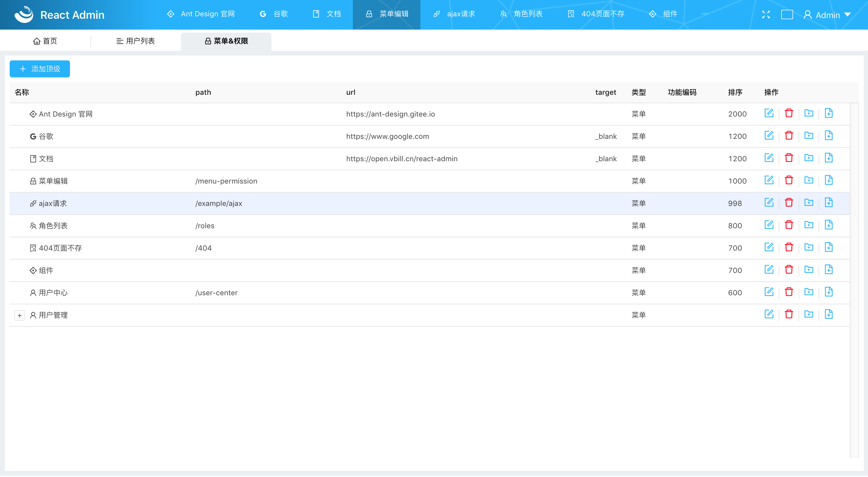The image size is (868, 477).
Task: Click sort value 998
Action: (x=735, y=203)
